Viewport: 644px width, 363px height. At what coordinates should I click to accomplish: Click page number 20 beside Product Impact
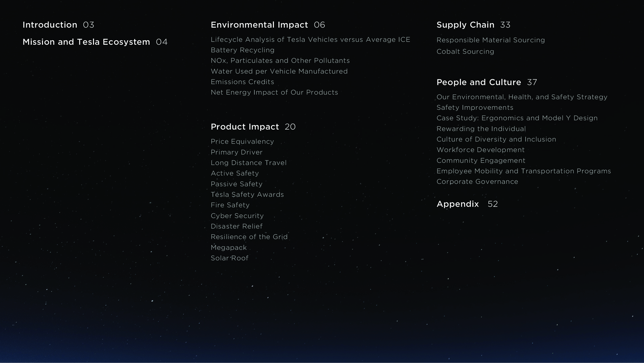point(290,127)
